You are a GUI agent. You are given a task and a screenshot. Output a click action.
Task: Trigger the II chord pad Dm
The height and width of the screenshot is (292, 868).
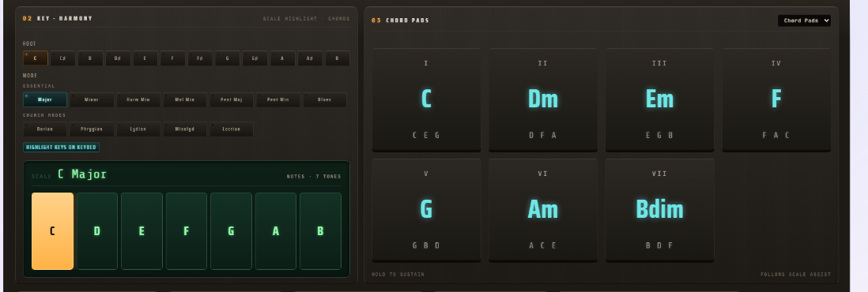click(543, 100)
